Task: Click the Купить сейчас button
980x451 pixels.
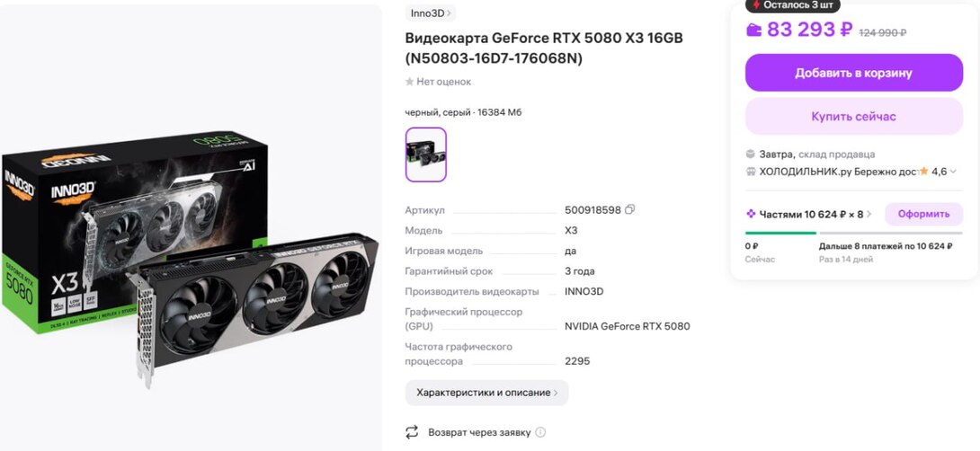Action: 854,116
